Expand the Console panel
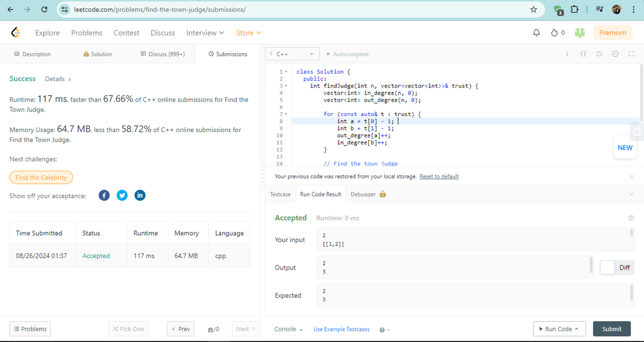The image size is (644, 342). coord(288,329)
